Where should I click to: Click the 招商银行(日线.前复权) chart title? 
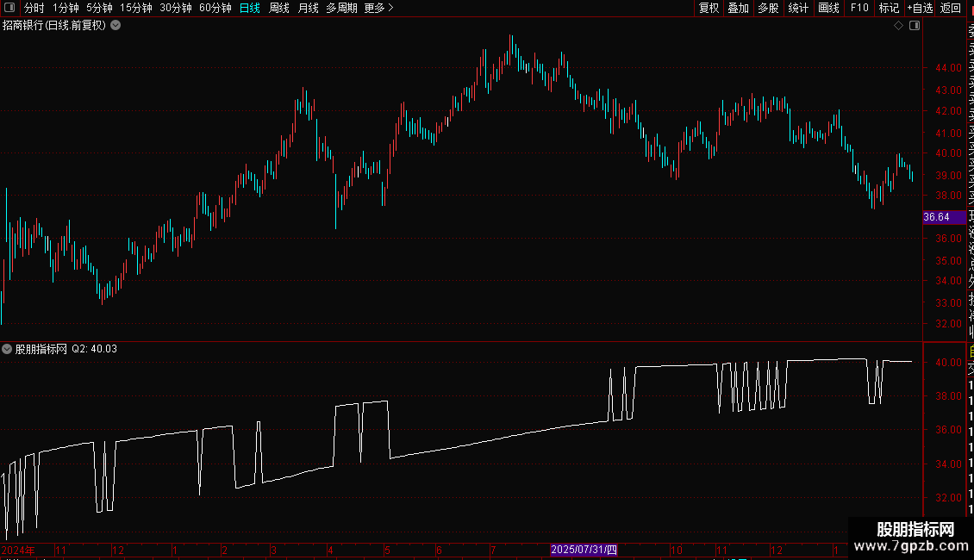coord(54,26)
